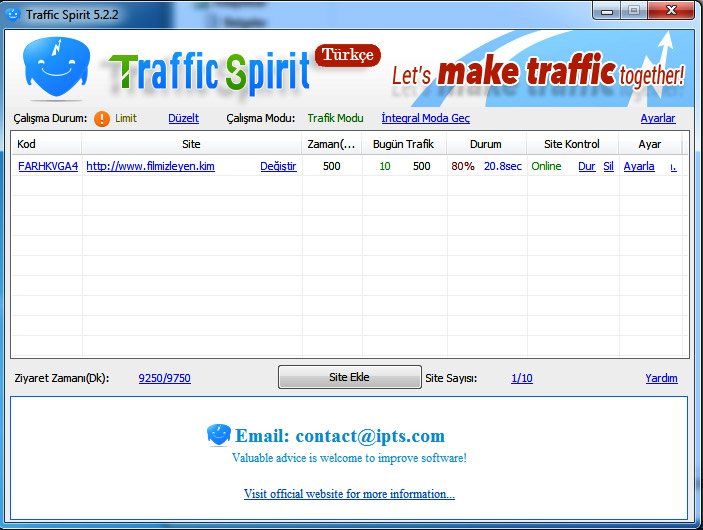Click the Bugün Trafik column header
This screenshot has width=703, height=530.
(404, 144)
